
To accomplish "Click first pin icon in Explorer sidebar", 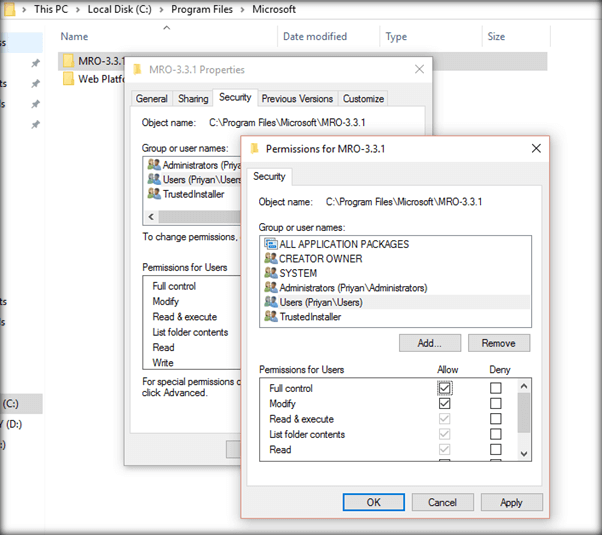I will click(x=35, y=63).
